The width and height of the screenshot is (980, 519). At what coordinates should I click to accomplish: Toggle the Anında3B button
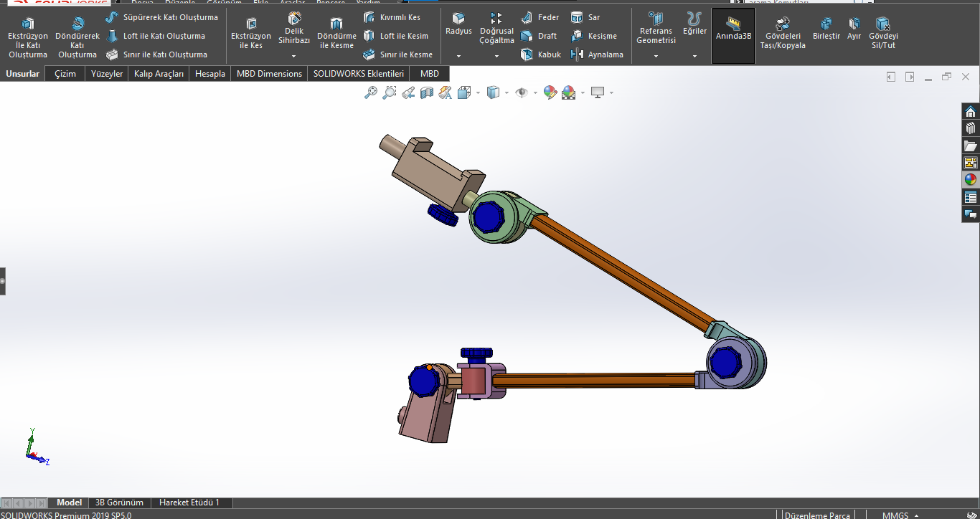tap(733, 36)
